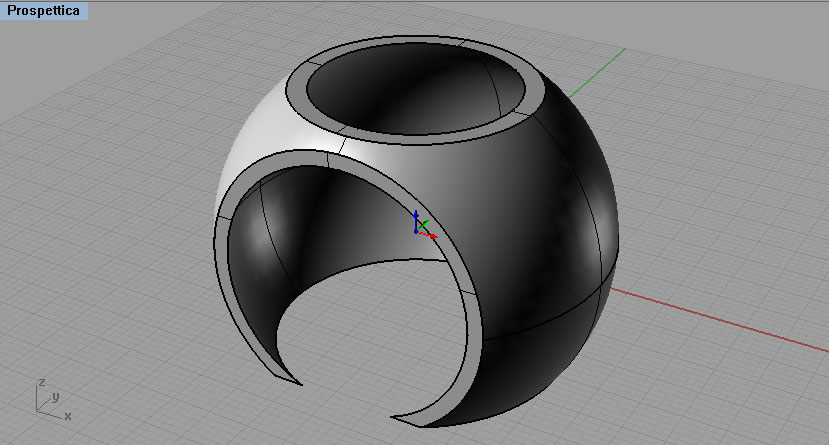Select the gumball origin widget on the model
The width and height of the screenshot is (829, 445).
pyautogui.click(x=417, y=231)
